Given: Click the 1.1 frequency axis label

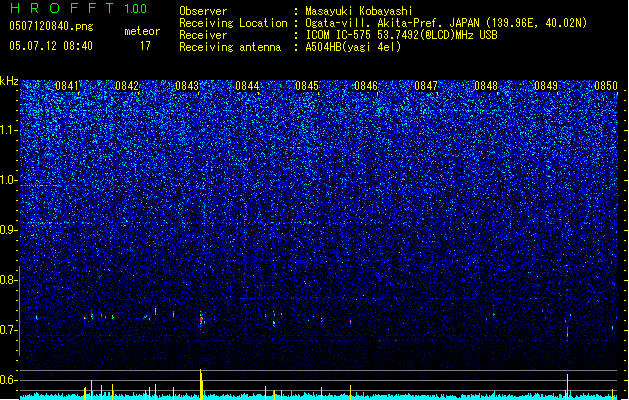Looking at the screenshot, I should pyautogui.click(x=9, y=130).
